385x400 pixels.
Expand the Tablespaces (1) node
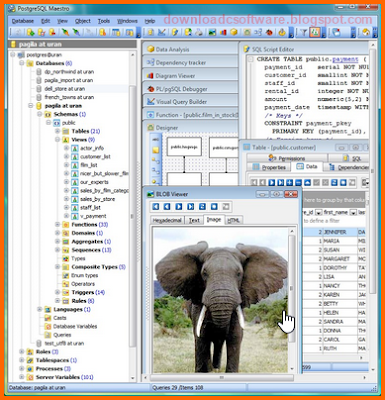(22, 360)
